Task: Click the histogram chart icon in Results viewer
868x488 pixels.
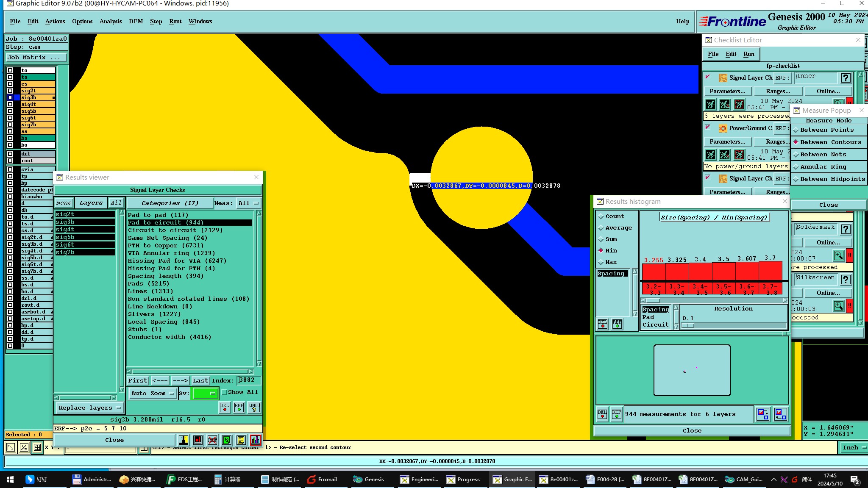Action: (255, 440)
